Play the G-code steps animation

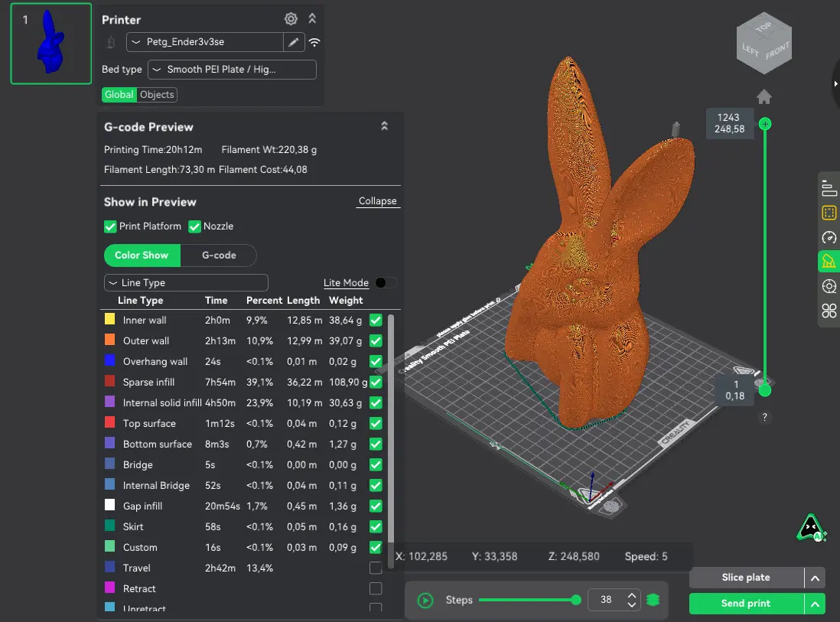click(425, 601)
